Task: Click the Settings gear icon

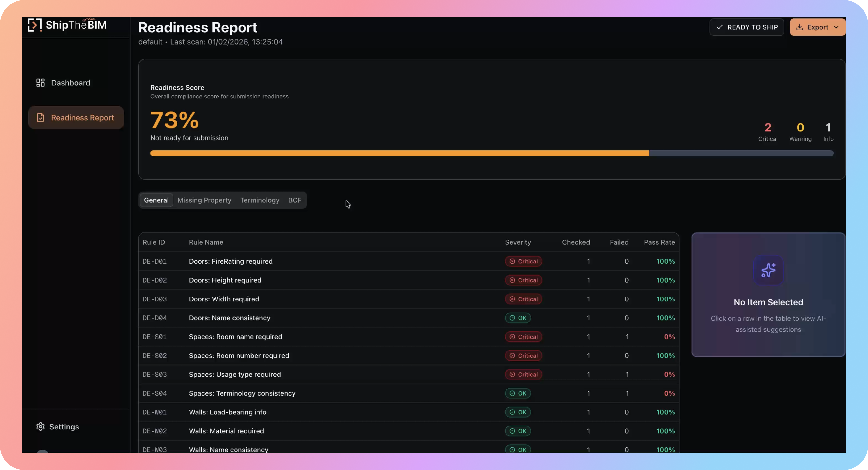Action: coord(40,427)
